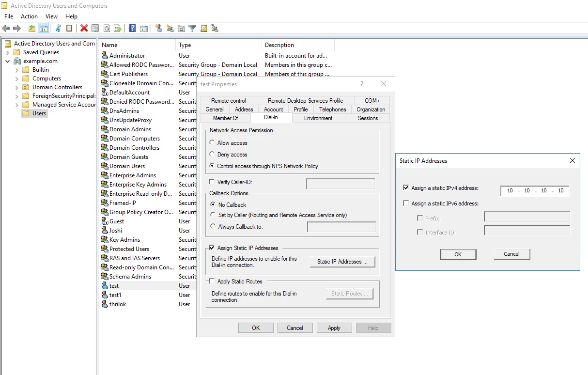The image size is (588, 375).
Task: Click the red X Delete icon
Action: point(84,29)
